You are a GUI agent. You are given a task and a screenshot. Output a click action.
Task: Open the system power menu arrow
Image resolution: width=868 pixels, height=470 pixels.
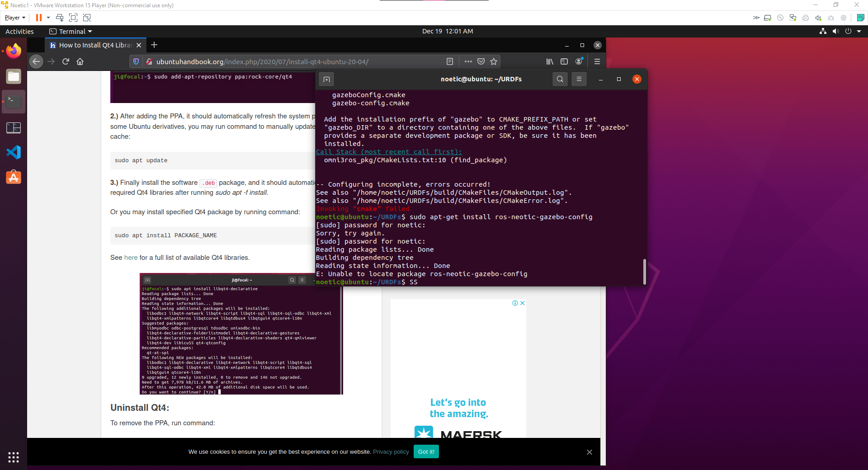tap(859, 31)
